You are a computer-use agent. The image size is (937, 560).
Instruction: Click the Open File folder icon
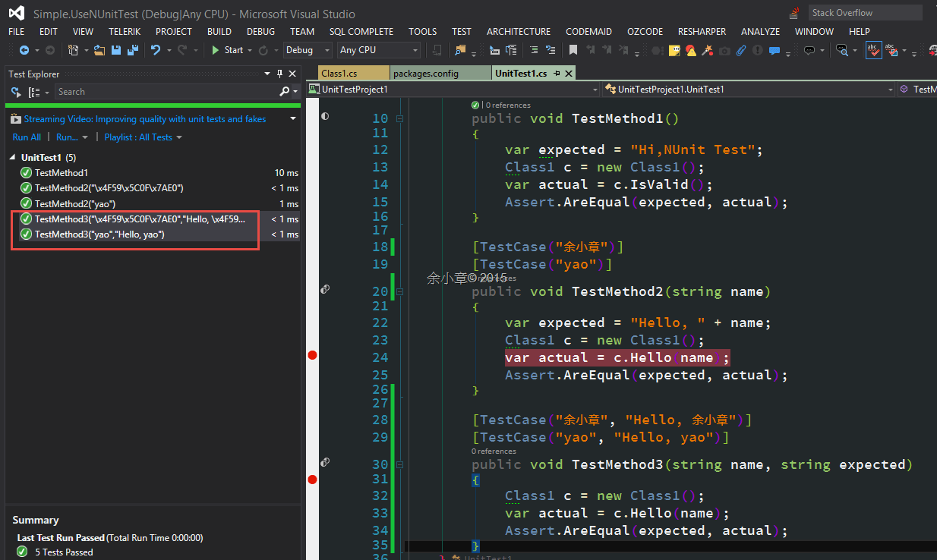click(x=99, y=50)
